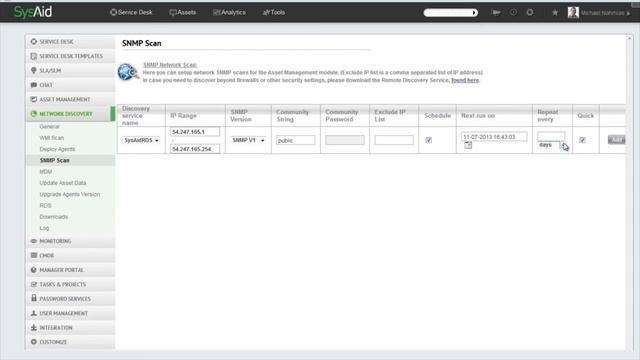The width and height of the screenshot is (640, 360).
Task: Open Service Desk Templates sidebar section
Action: [x=70, y=56]
